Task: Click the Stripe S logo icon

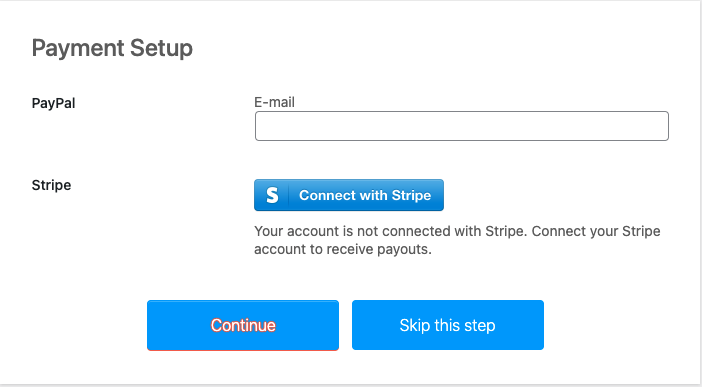Action: click(272, 195)
